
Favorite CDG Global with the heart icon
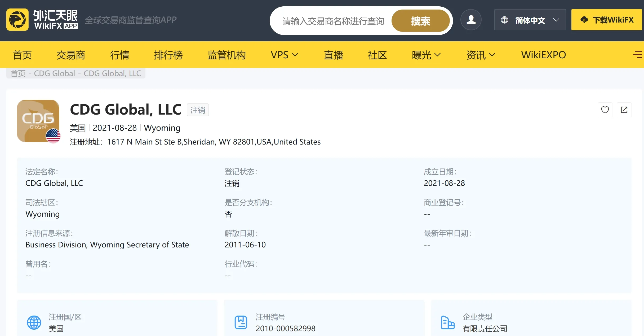(605, 110)
